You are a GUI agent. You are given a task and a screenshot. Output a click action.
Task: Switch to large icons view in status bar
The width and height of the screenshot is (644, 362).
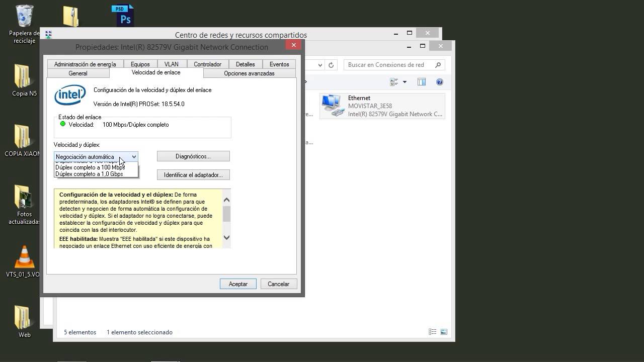point(444,332)
